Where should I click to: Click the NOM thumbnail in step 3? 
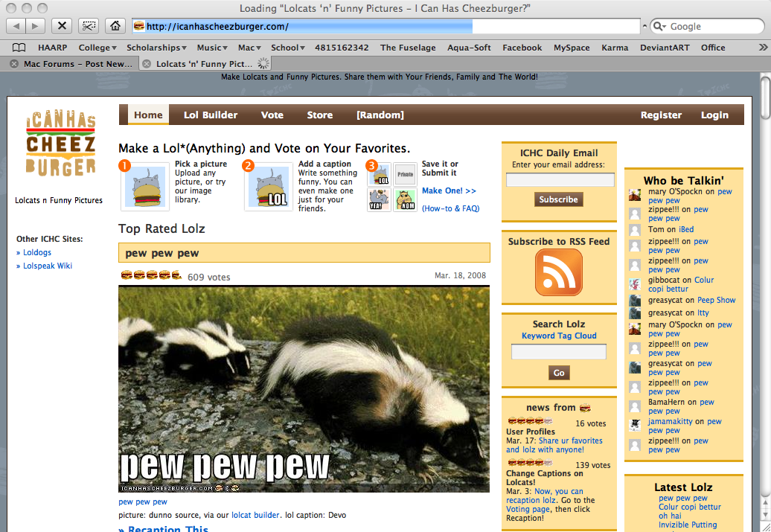click(405, 199)
